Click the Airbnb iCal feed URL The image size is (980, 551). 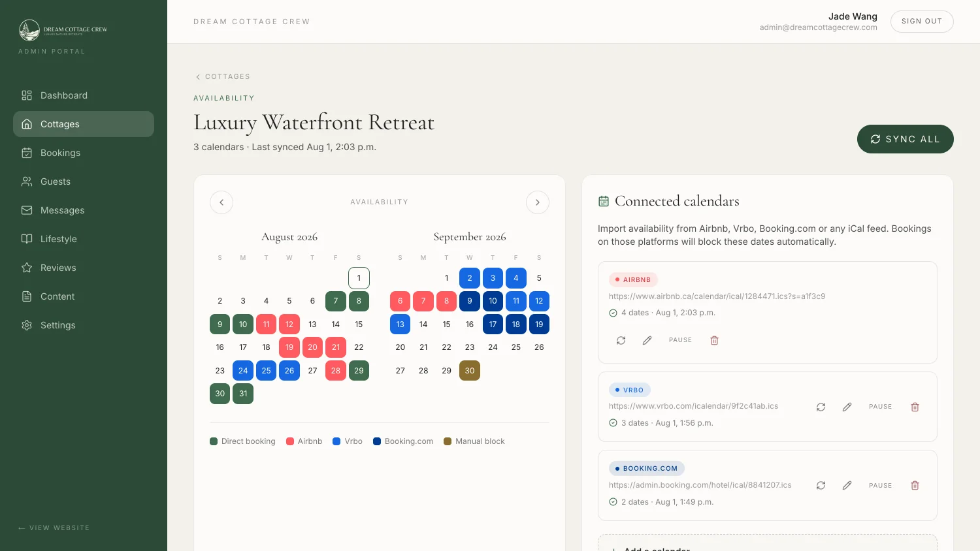coord(717,296)
